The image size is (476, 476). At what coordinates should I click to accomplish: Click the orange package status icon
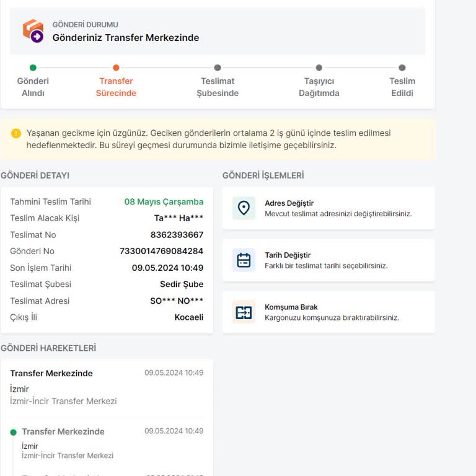(x=33, y=30)
